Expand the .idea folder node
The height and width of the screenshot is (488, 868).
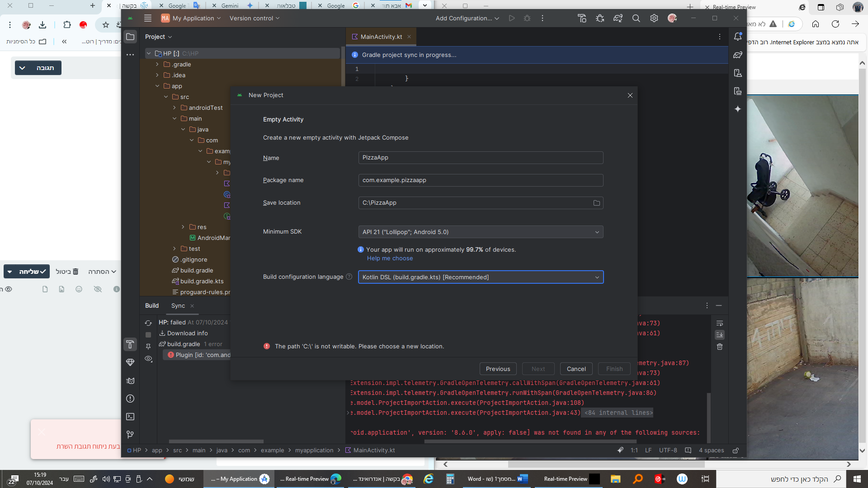pyautogui.click(x=157, y=75)
